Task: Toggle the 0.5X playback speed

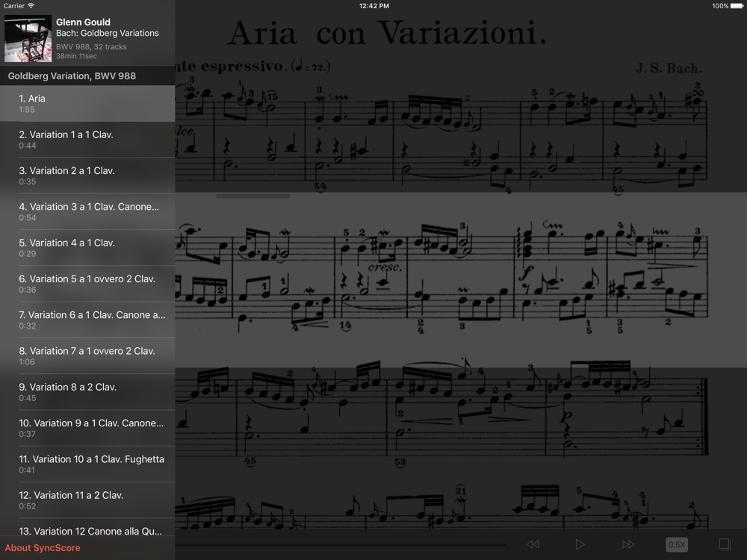Action: coord(677,544)
